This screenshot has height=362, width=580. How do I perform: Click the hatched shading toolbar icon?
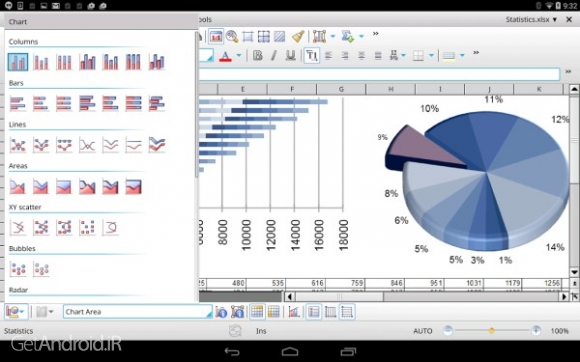click(x=280, y=36)
